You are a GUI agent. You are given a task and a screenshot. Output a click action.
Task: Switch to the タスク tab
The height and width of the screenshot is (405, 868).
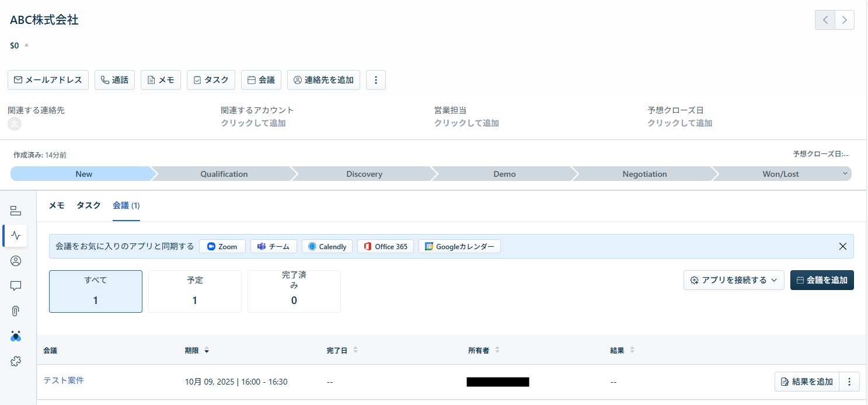click(89, 205)
